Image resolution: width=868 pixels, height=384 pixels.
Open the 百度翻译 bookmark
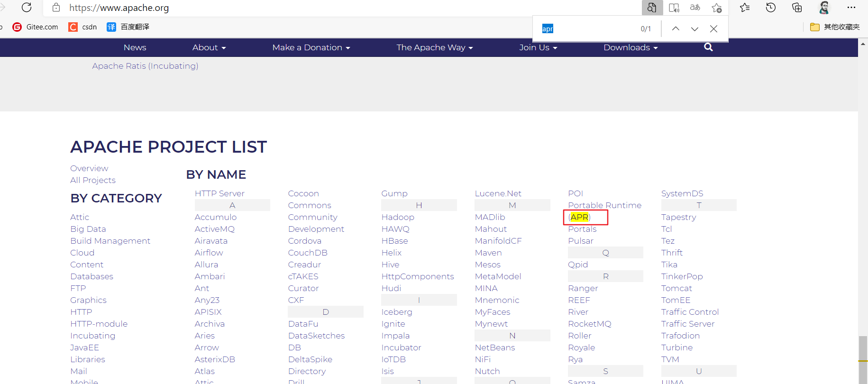coord(128,27)
